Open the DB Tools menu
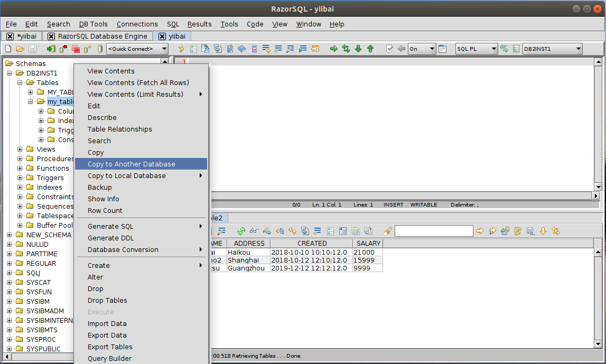This screenshot has width=606, height=364. tap(93, 24)
